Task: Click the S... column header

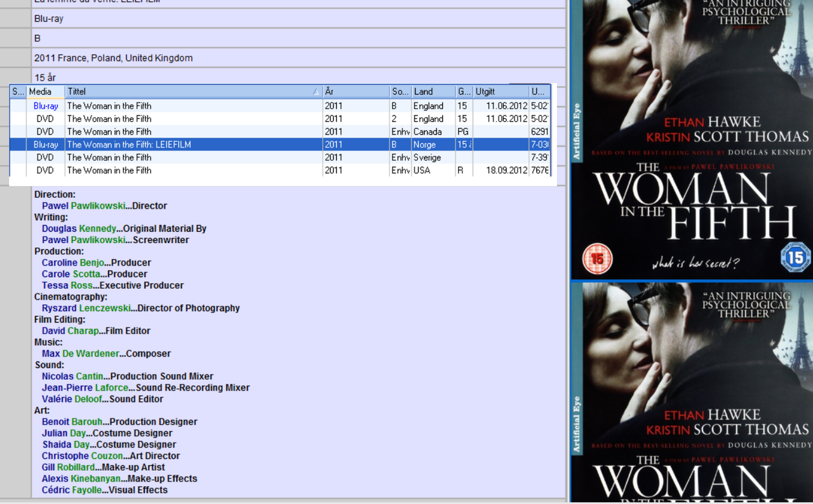Action: pos(18,91)
